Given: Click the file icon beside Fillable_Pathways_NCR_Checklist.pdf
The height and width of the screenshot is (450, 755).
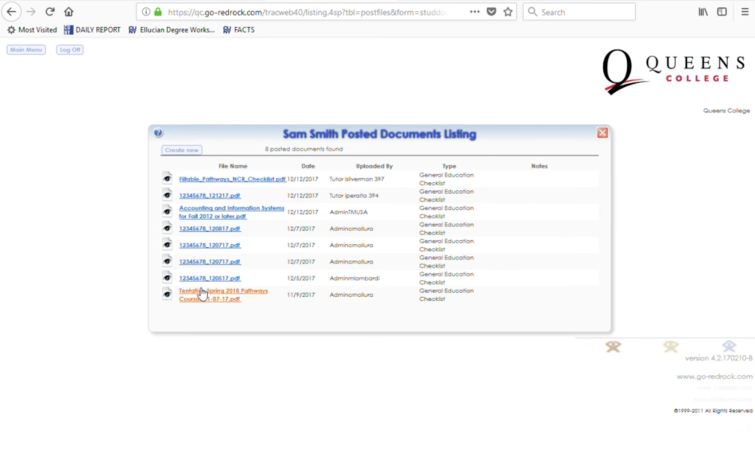Looking at the screenshot, I should tap(167, 179).
